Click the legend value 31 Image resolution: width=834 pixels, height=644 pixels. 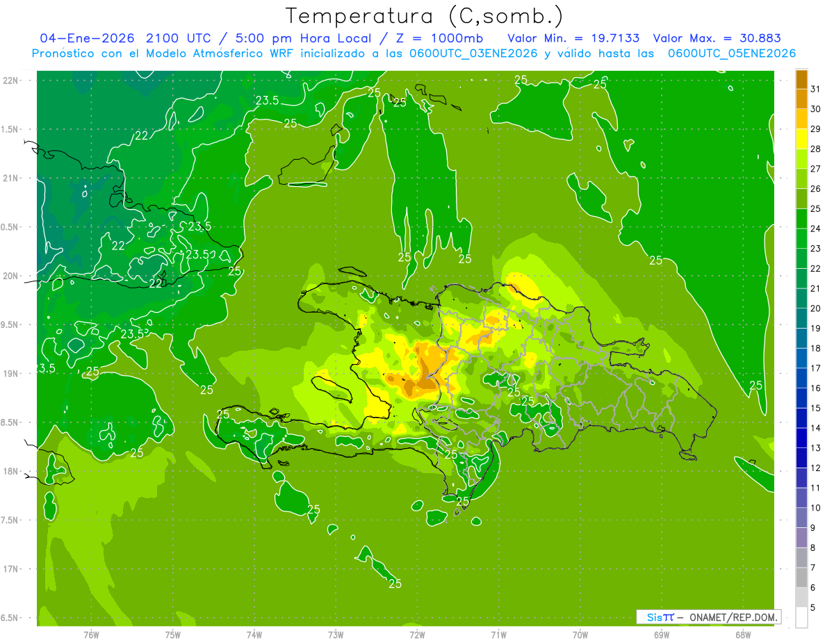pyautogui.click(x=816, y=89)
